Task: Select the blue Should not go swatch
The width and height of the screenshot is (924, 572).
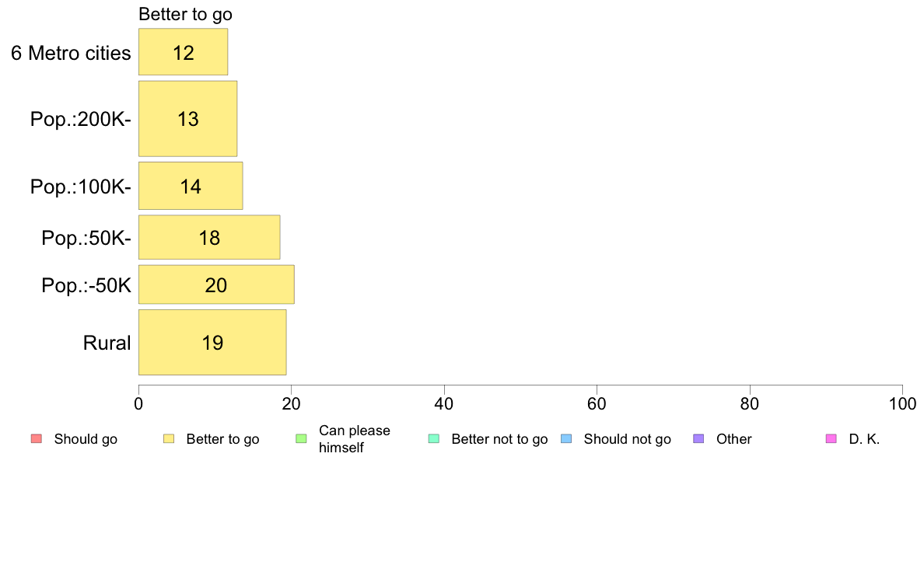Action: click(566, 439)
